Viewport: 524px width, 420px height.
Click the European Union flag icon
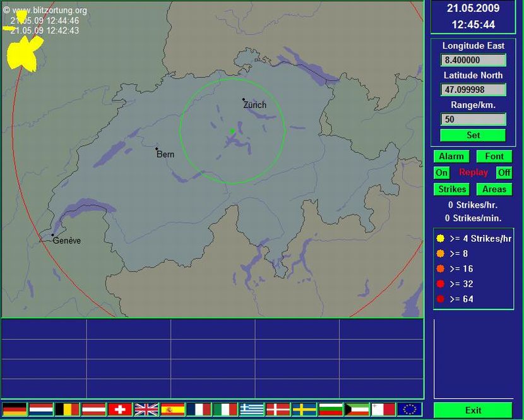coord(410,409)
